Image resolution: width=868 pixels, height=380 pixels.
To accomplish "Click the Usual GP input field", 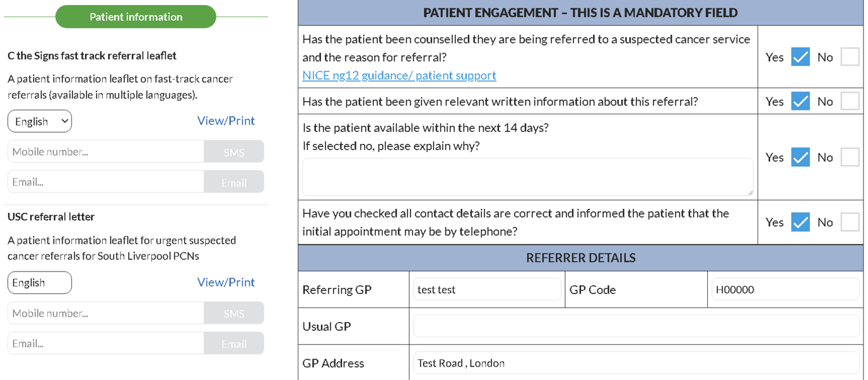I will click(x=635, y=326).
